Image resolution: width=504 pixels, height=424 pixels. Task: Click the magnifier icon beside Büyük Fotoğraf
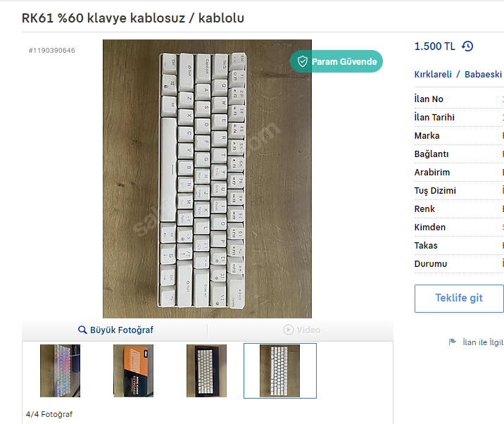pyautogui.click(x=82, y=330)
